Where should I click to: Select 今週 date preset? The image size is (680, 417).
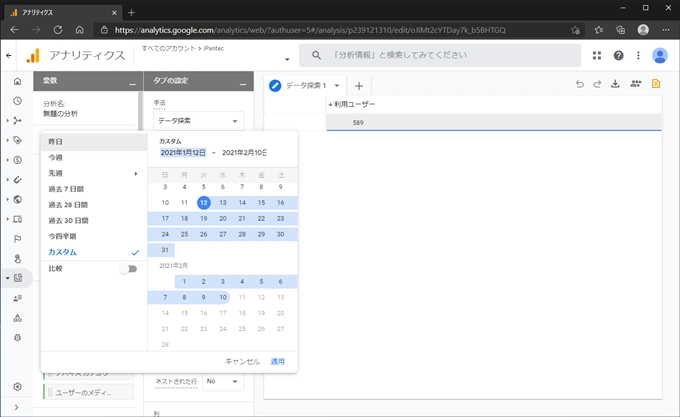[x=94, y=157]
